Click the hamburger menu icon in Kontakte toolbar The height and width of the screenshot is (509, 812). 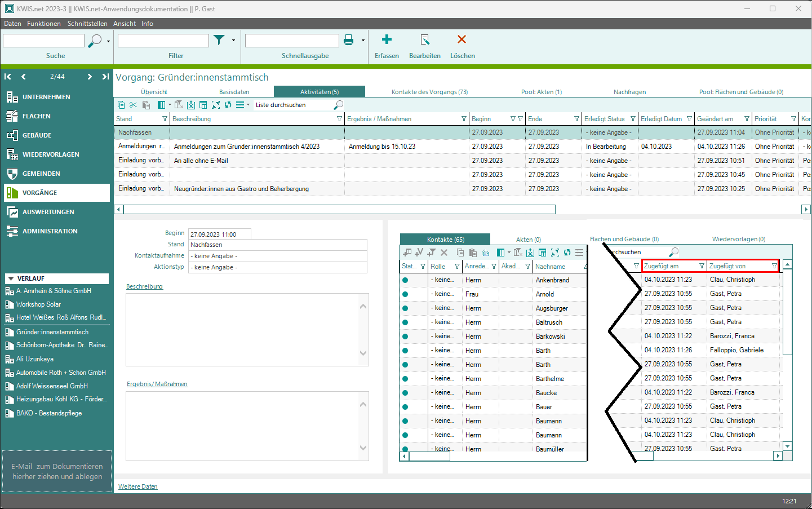coord(579,253)
